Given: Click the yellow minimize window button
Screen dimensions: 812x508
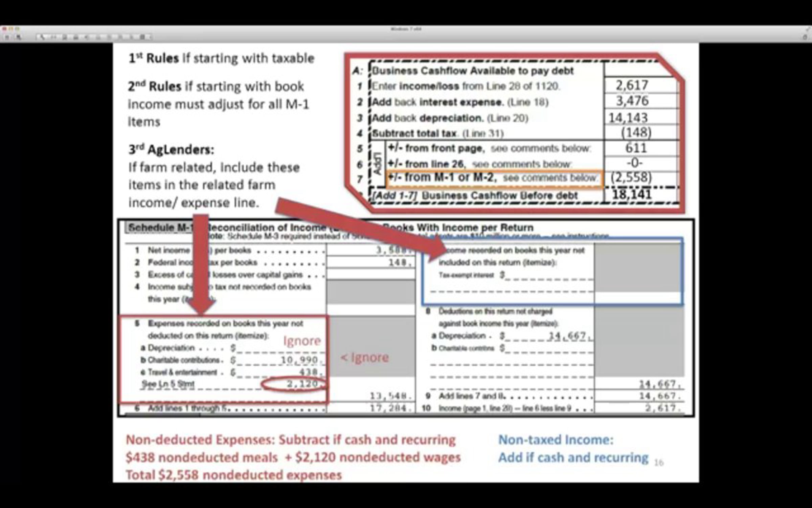Looking at the screenshot, I should [x=11, y=29].
